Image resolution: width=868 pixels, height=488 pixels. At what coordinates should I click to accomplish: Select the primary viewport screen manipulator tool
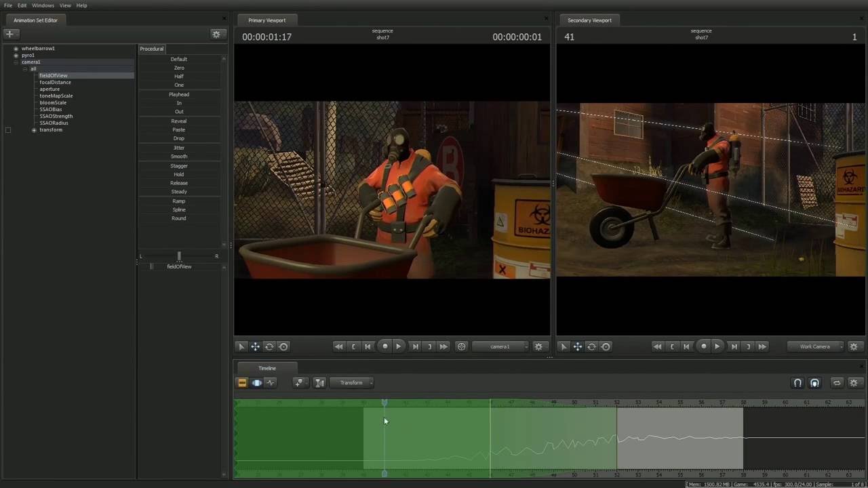click(283, 346)
